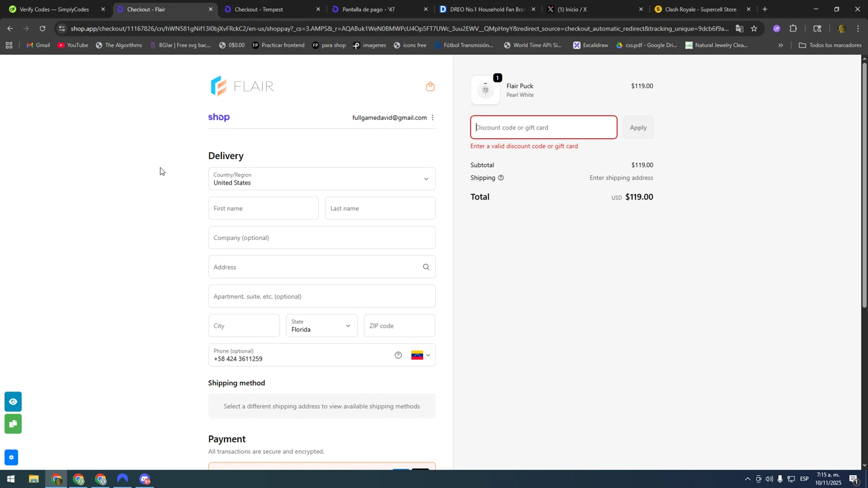Open Gmail bookmark
The width and height of the screenshot is (868, 488).
(x=38, y=45)
